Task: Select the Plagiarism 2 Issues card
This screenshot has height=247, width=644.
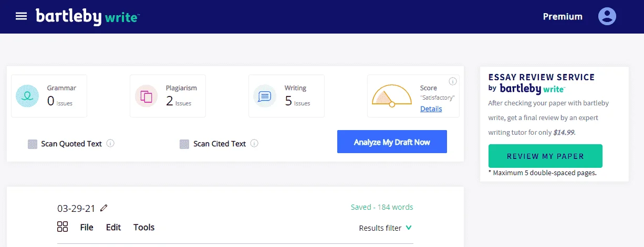Action: pyautogui.click(x=168, y=96)
